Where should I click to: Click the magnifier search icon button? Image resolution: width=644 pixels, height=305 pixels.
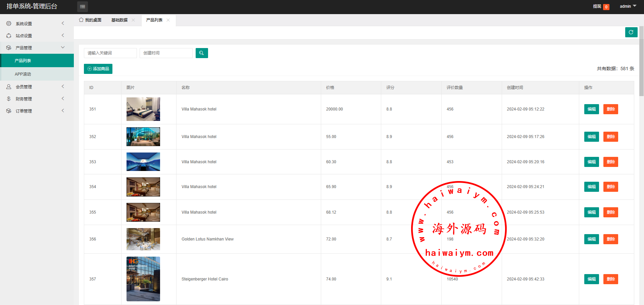(x=202, y=53)
